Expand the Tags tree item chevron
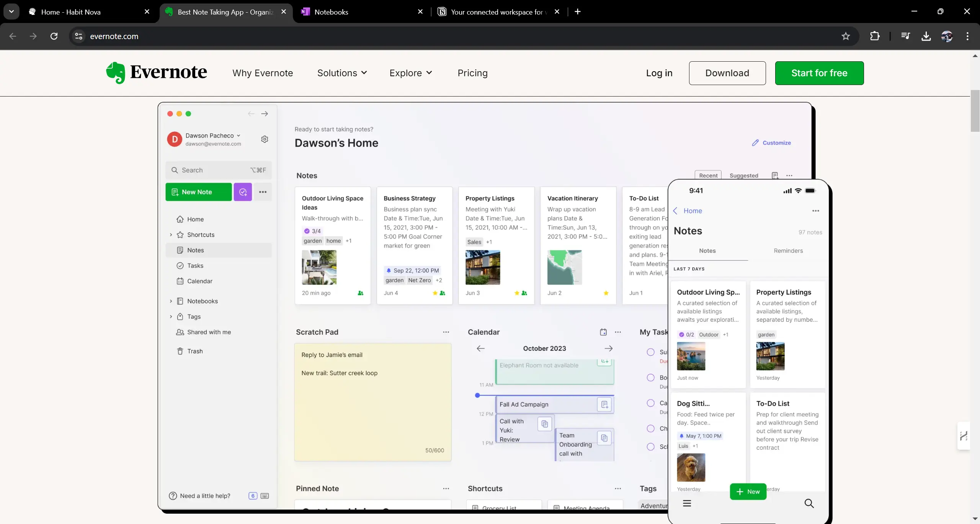980x524 pixels. pyautogui.click(x=171, y=317)
